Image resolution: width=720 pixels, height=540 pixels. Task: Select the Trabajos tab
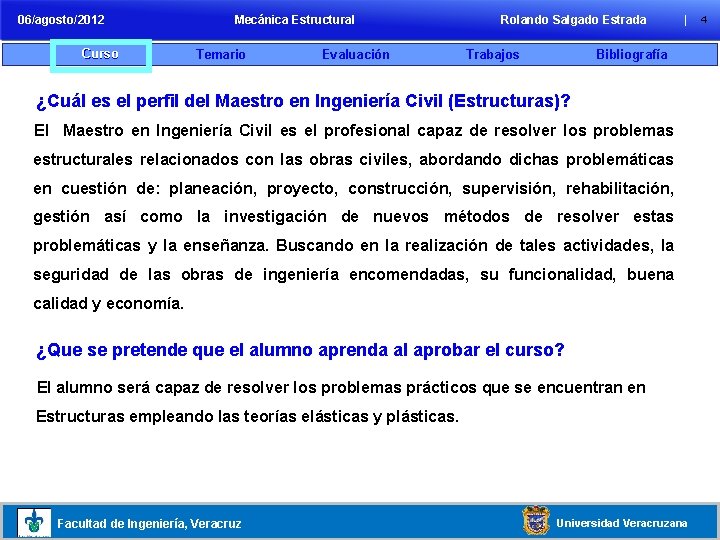click(x=492, y=55)
